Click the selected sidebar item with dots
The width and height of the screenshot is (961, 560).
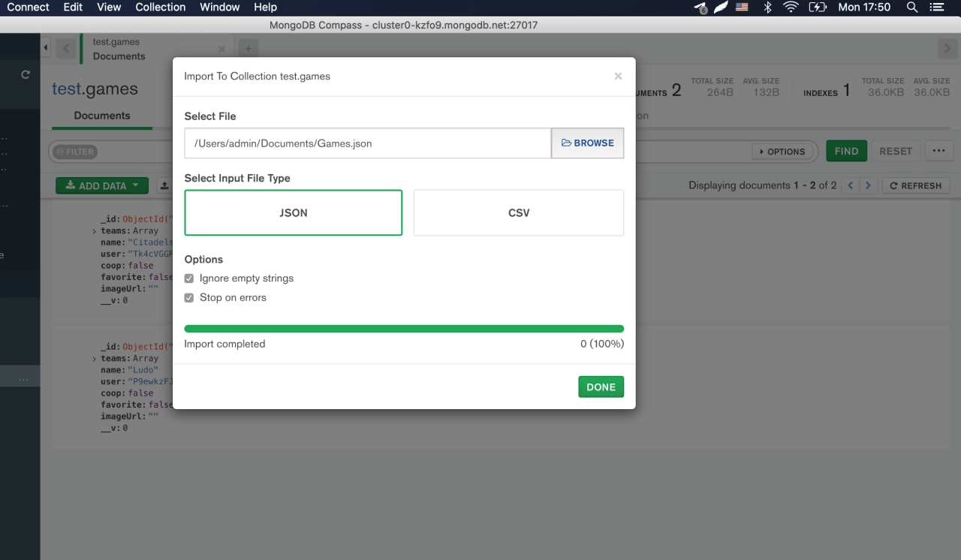(x=20, y=378)
